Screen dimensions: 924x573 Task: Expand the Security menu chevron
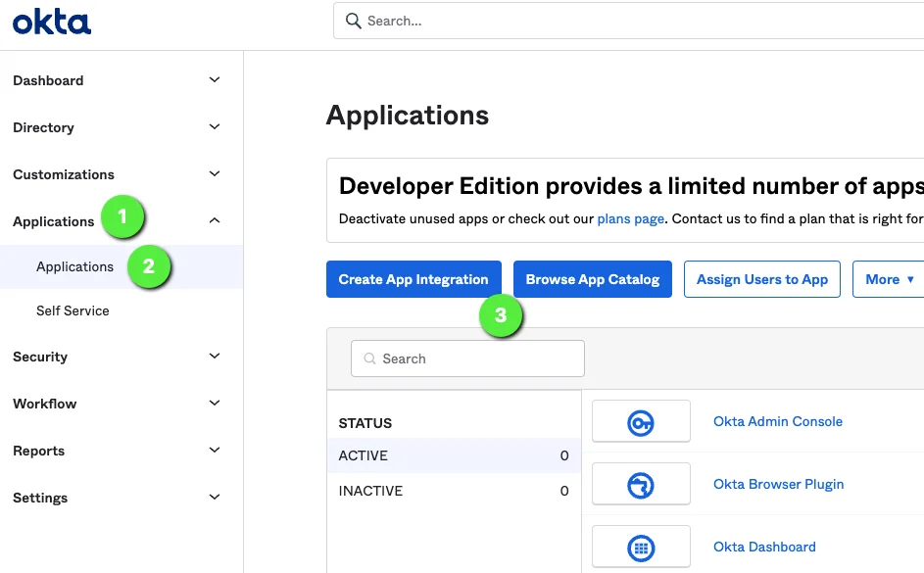pos(215,356)
